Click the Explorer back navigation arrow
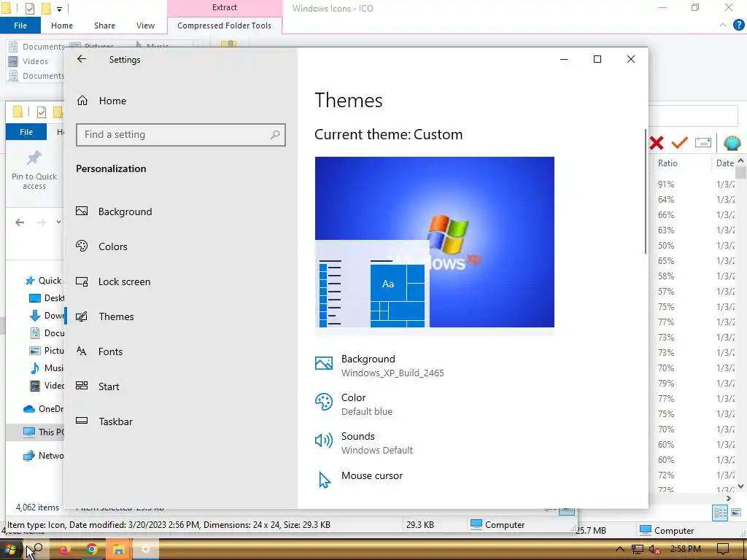 point(20,222)
